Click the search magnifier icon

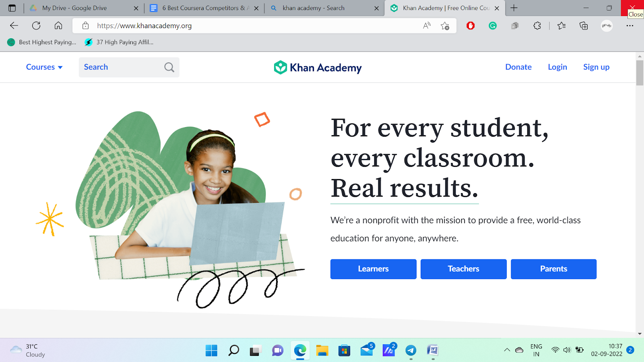pyautogui.click(x=169, y=67)
